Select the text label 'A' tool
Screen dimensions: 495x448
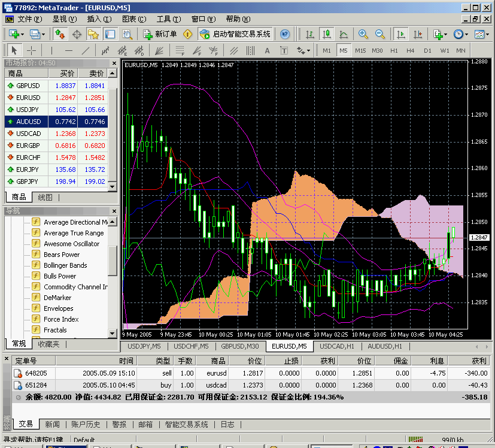(267, 50)
